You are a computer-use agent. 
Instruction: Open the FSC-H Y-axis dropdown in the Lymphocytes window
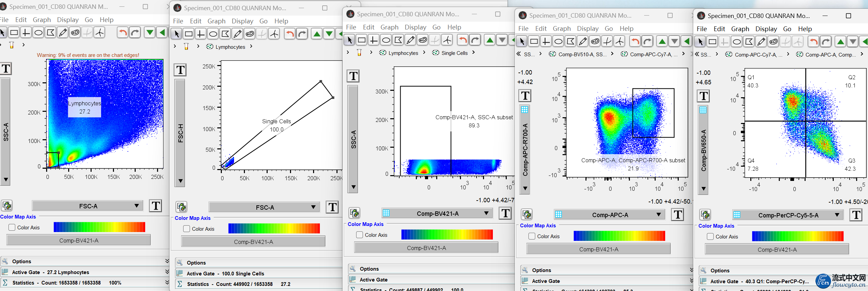[x=180, y=133]
